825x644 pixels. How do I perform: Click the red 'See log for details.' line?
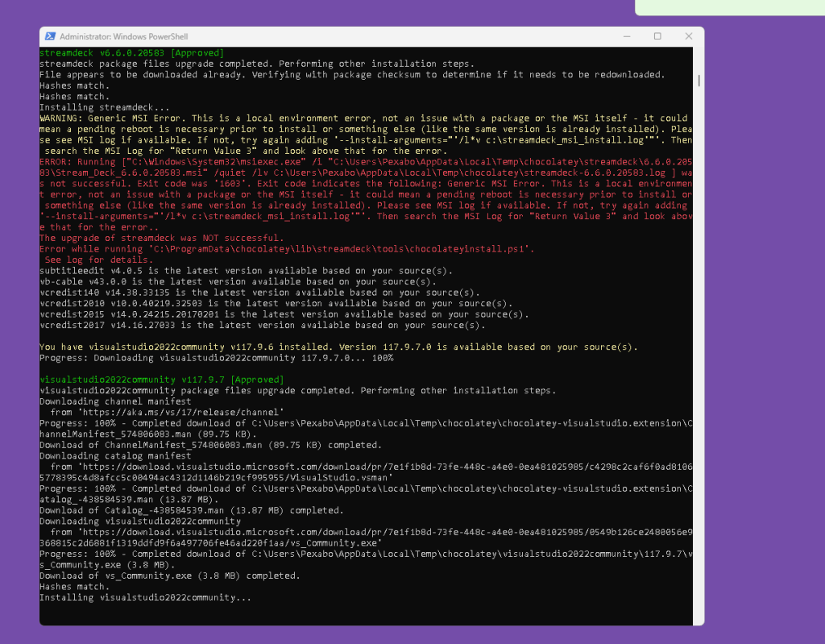pos(98,260)
